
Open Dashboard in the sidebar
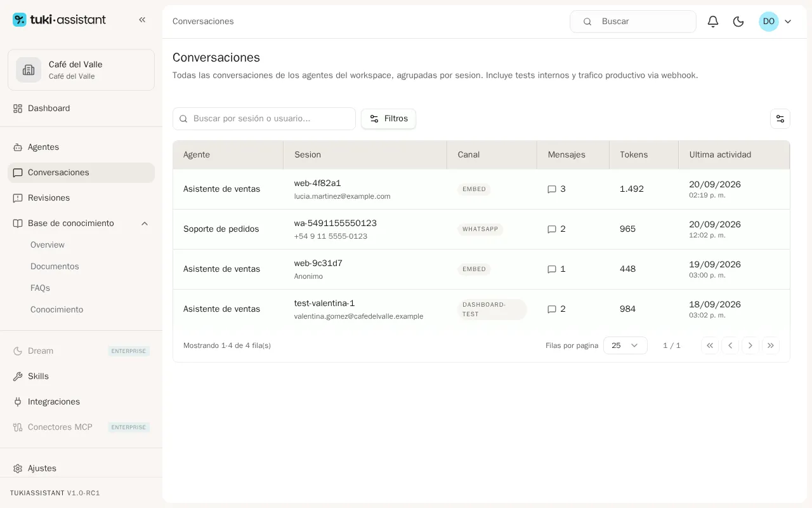click(81, 109)
